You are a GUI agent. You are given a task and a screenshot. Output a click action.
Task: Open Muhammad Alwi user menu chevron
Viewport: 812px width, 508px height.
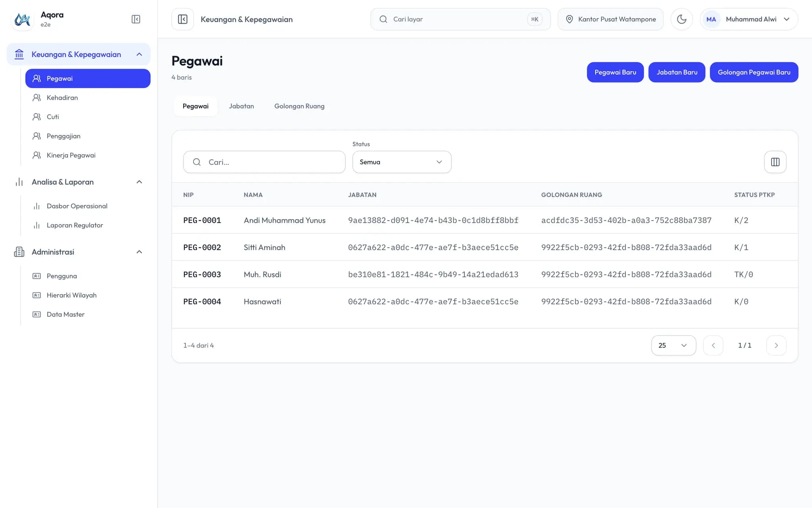click(787, 19)
